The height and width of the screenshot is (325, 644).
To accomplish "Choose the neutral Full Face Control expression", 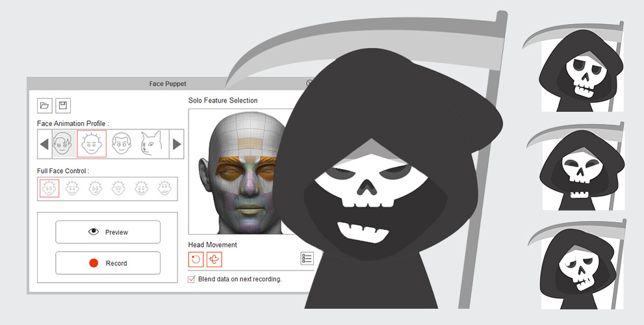I will tap(49, 188).
